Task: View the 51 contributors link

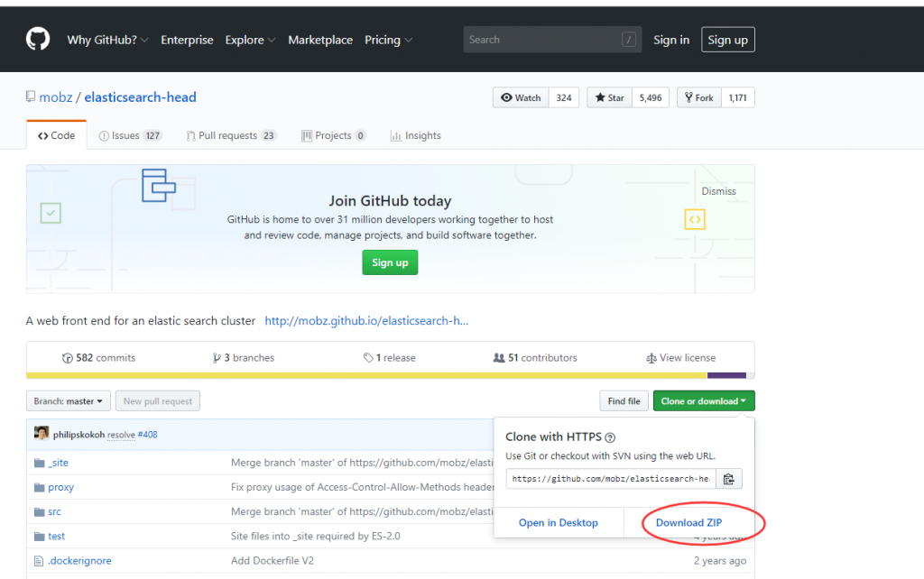Action: pos(535,358)
